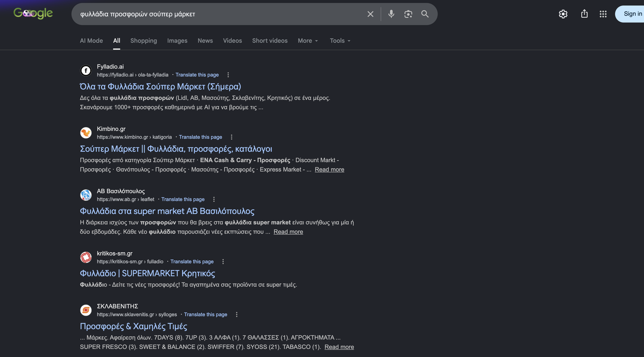Click the Kimbino.gr site favicon
Screen dimensions: 644x357
point(86,133)
